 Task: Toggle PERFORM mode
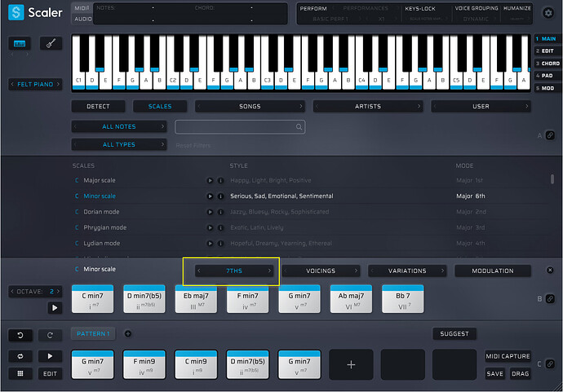click(313, 8)
